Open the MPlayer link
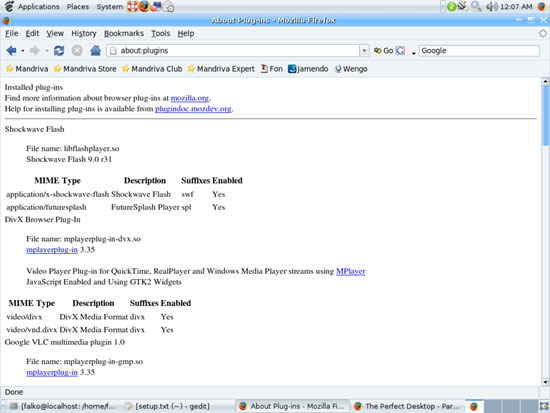This screenshot has height=413, width=550. pyautogui.click(x=351, y=271)
